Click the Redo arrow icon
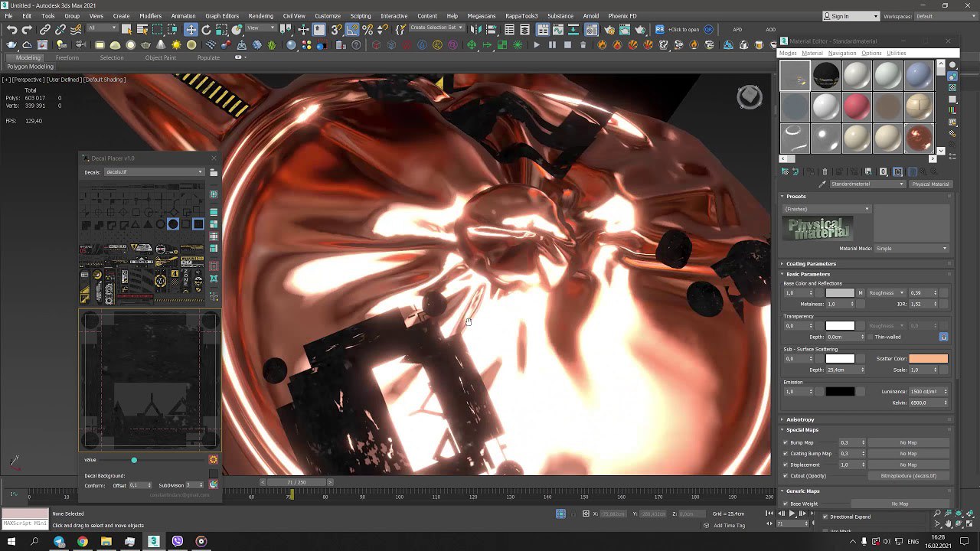This screenshot has height=551, width=980. pyautogui.click(x=27, y=30)
